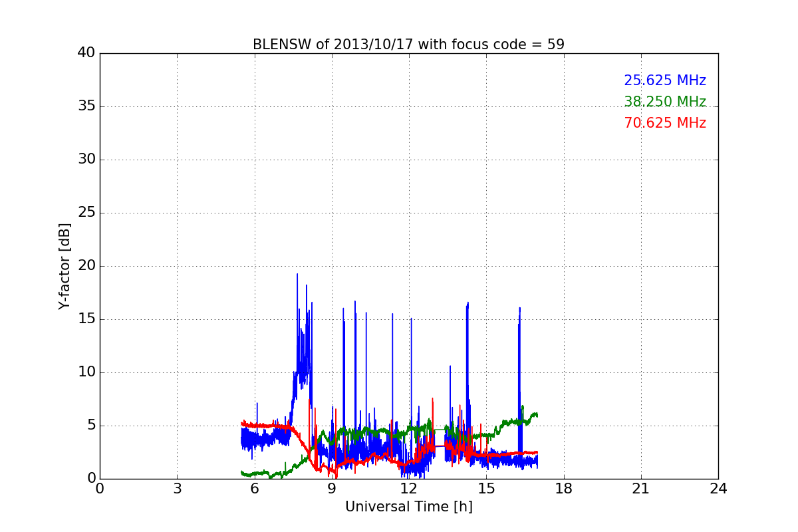Click y-axis tick label 30
This screenshot has height=532, width=798.
tap(86, 160)
